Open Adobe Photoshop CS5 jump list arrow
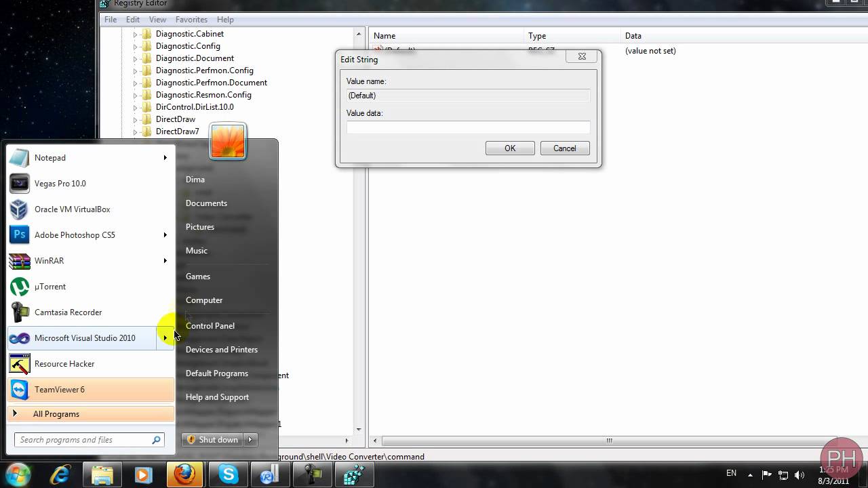Viewport: 868px width, 488px height. tap(165, 235)
